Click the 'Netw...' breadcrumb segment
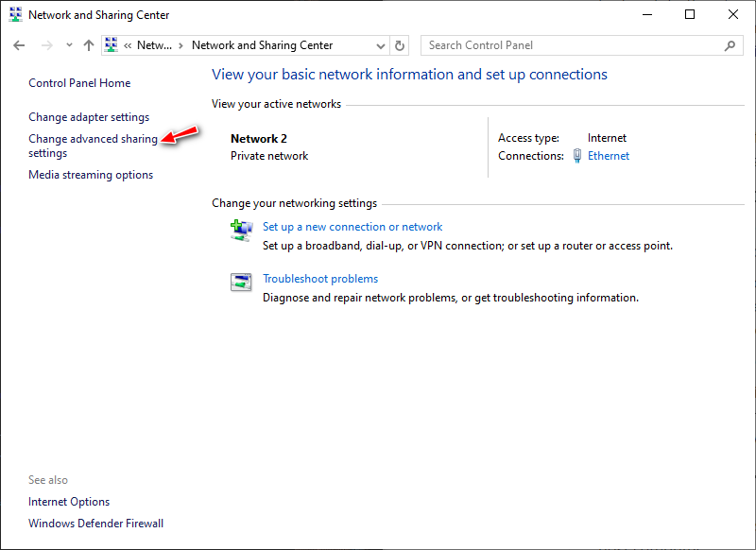The width and height of the screenshot is (756, 550). pyautogui.click(x=154, y=45)
